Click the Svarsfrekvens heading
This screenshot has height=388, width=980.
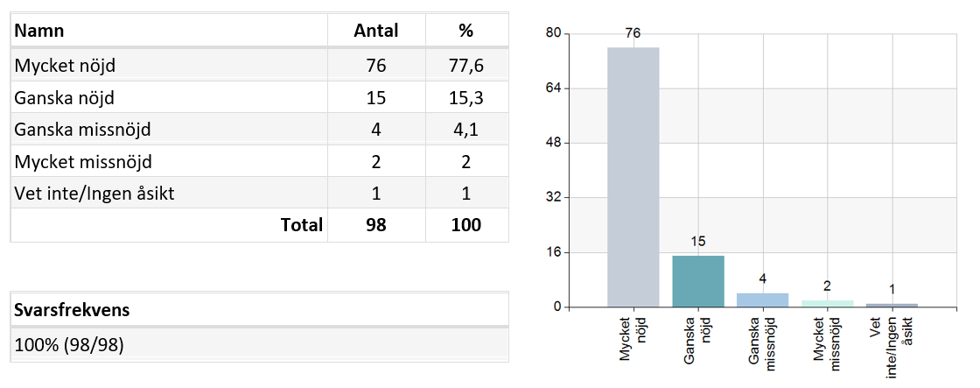(x=72, y=310)
